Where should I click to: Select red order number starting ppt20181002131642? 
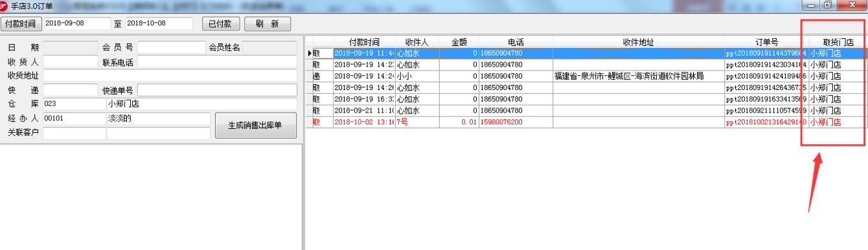click(766, 122)
